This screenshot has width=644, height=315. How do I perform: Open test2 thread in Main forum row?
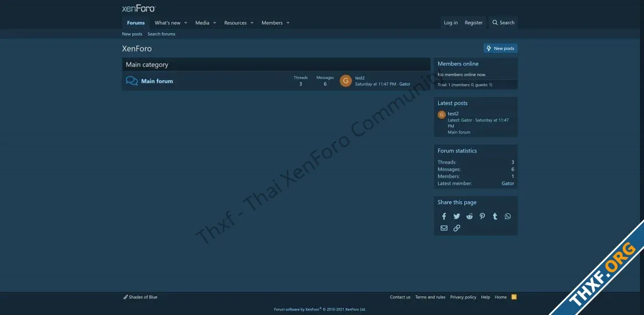tap(360, 78)
